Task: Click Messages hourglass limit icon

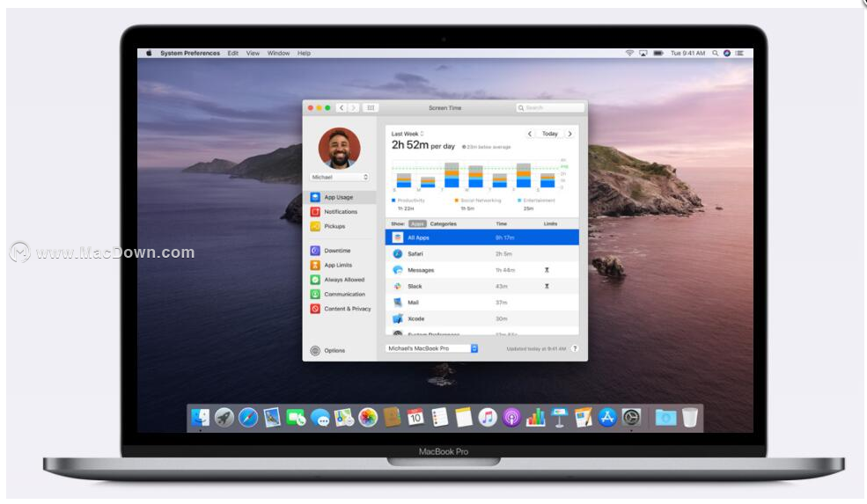Action: 547,270
